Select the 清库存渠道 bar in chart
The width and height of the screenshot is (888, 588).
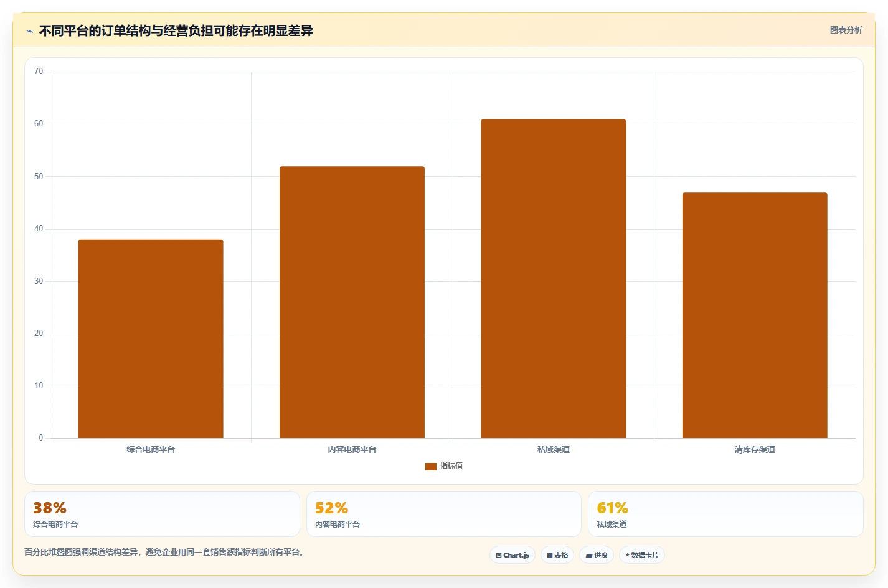pyautogui.click(x=755, y=315)
